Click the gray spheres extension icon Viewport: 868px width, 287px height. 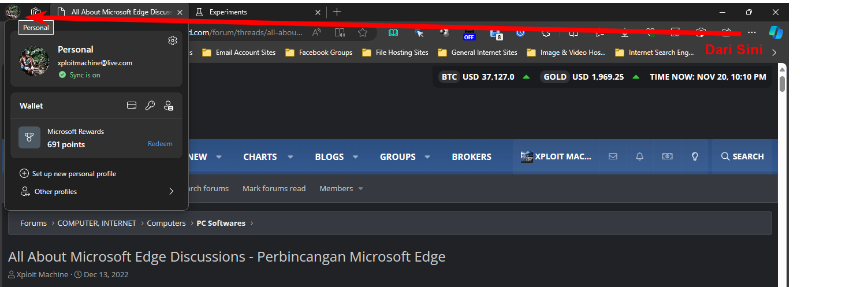pyautogui.click(x=444, y=33)
